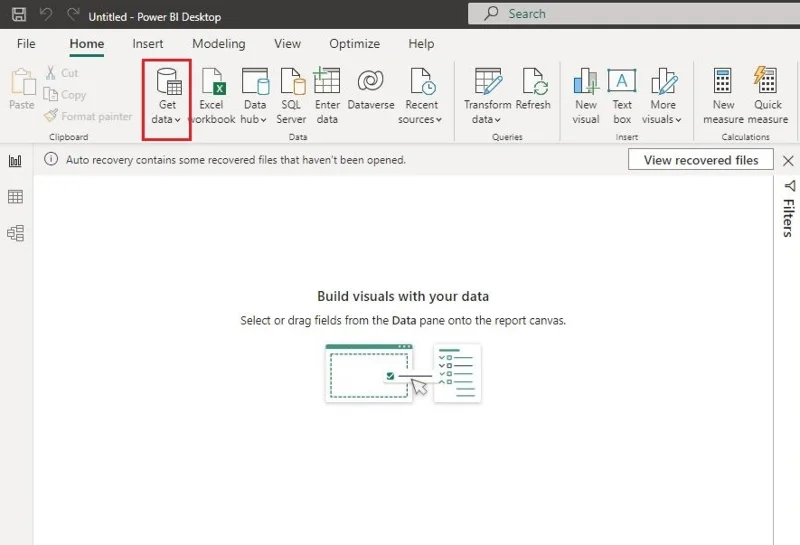This screenshot has width=800, height=545.
Task: Open More visuals icon
Action: (x=664, y=82)
